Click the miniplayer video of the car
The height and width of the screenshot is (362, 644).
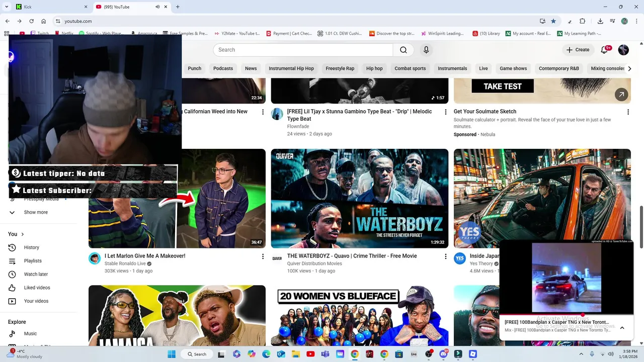567,278
